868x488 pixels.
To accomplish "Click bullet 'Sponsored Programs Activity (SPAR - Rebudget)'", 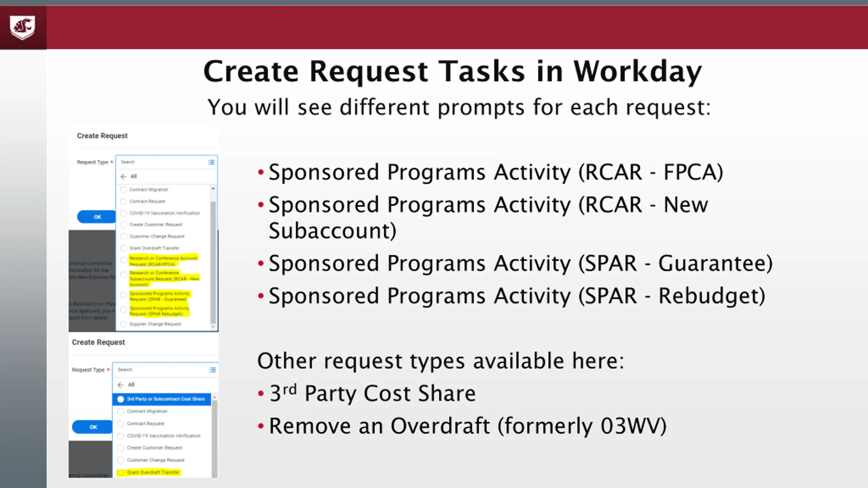I will [x=517, y=296].
